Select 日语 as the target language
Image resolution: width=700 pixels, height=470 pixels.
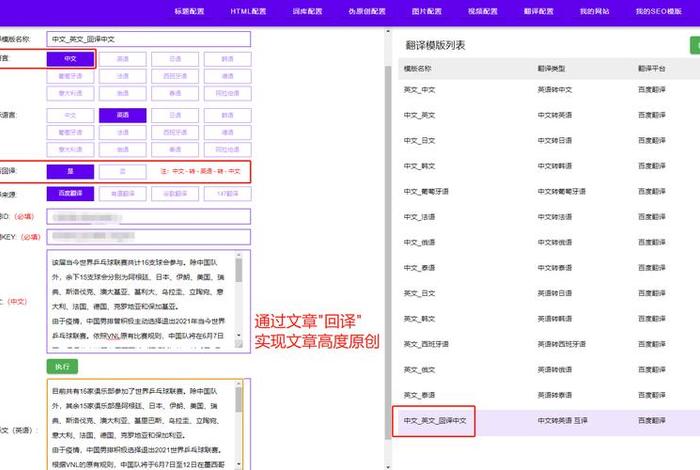tap(175, 115)
